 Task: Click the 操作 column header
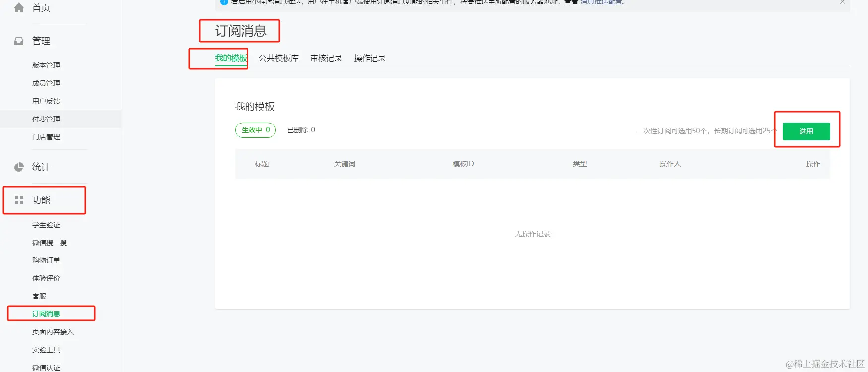[x=813, y=164]
